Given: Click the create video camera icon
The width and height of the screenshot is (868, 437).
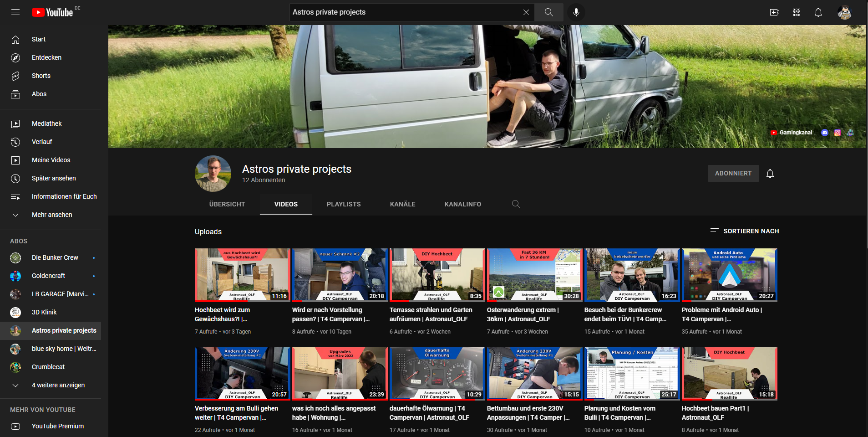Looking at the screenshot, I should (774, 12).
